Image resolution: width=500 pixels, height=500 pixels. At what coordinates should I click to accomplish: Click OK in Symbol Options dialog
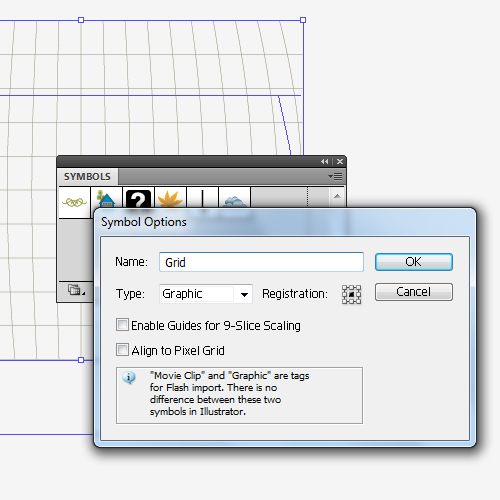(x=414, y=262)
